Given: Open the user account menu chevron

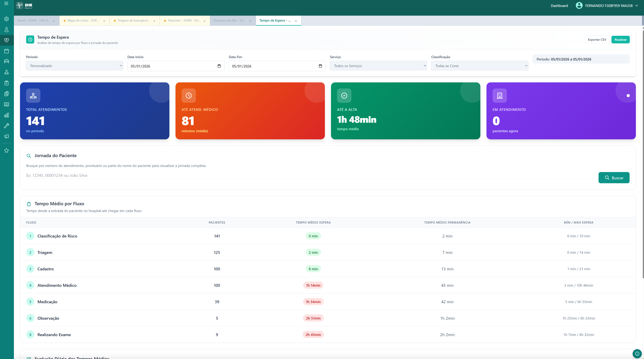Looking at the screenshot, I should point(637,5).
